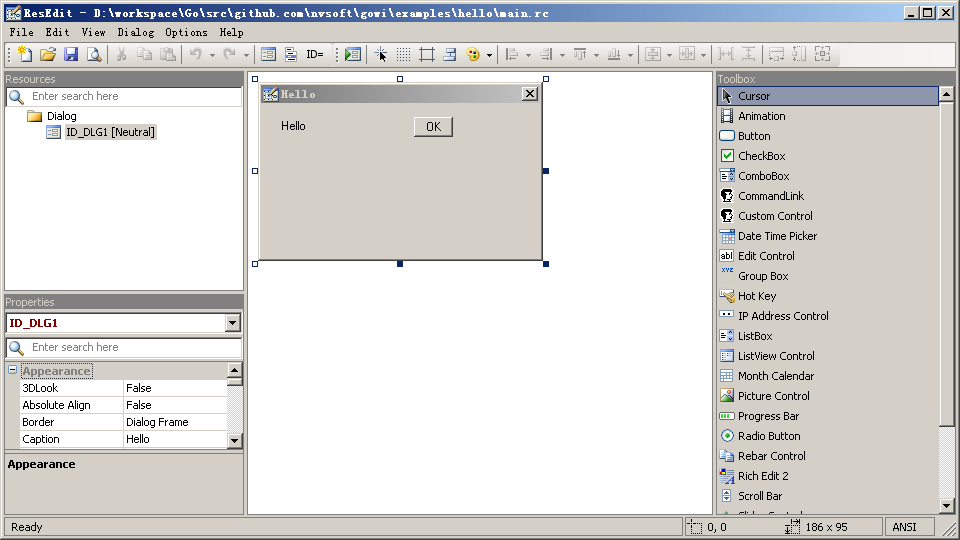The image size is (960, 540).
Task: Make selected controls the same size
Action: click(822, 54)
